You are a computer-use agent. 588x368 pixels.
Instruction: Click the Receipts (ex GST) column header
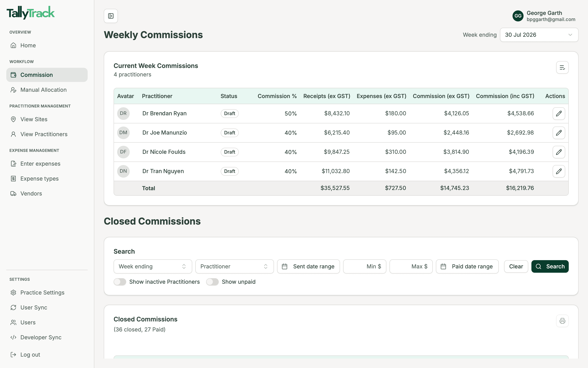(327, 96)
